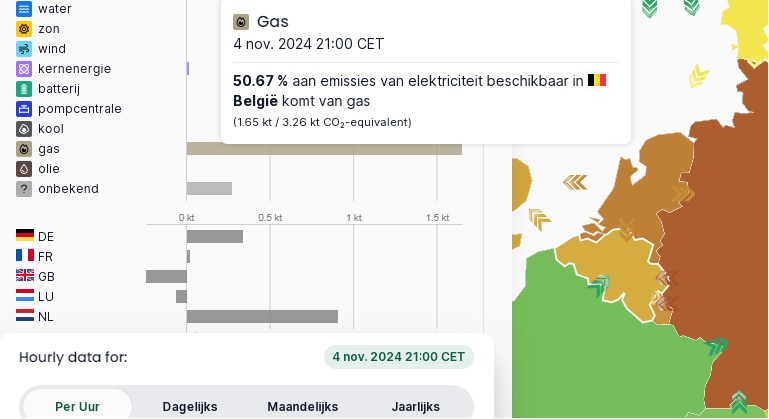This screenshot has height=419, width=769.
Task: Click the kernenergie (nuclear) icon
Action: click(24, 69)
